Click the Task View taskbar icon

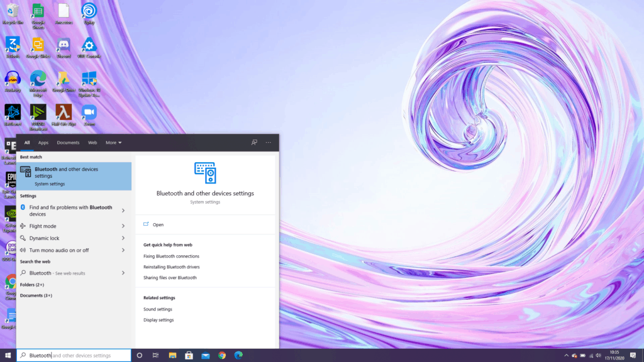[x=156, y=356]
